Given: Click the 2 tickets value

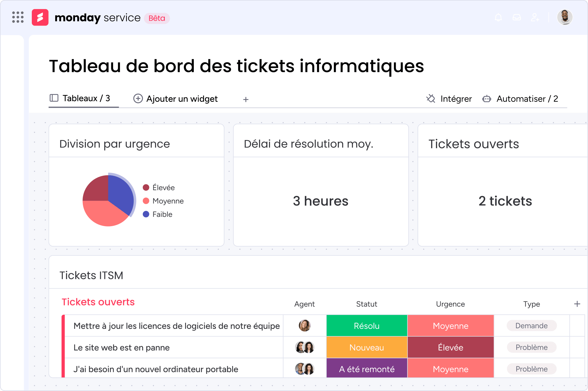Looking at the screenshot, I should pyautogui.click(x=505, y=201).
